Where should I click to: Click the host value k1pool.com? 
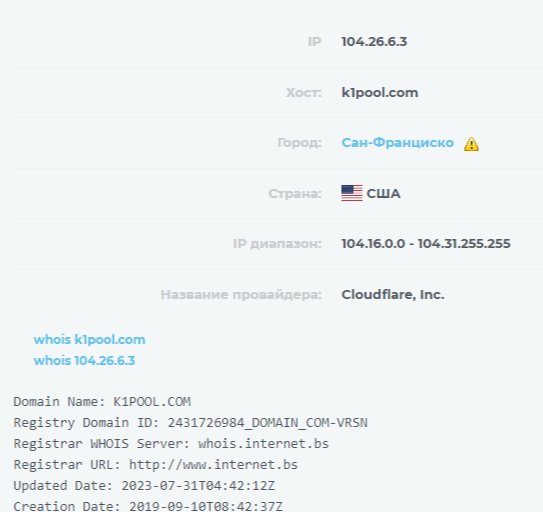(380, 92)
